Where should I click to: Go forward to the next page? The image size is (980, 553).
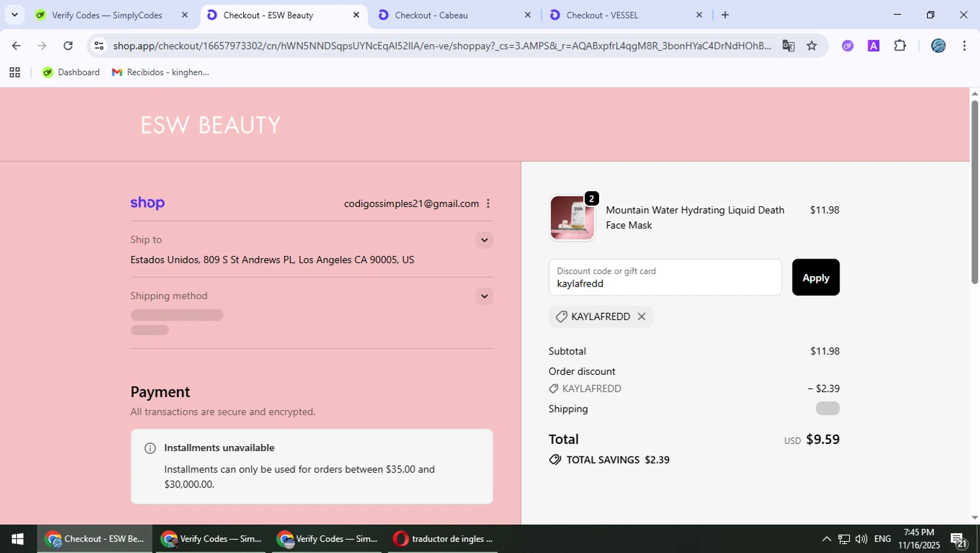tap(42, 46)
